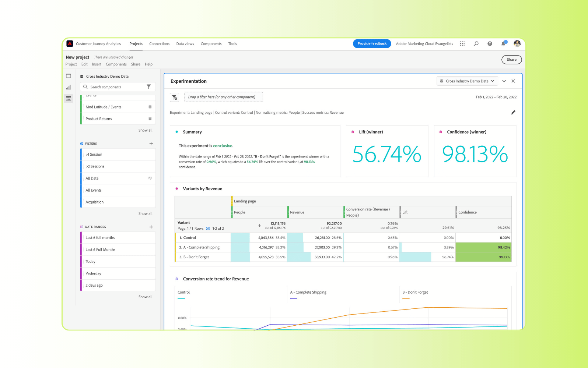The height and width of the screenshot is (368, 588).
Task: Open the Tools tab
Action: click(x=232, y=44)
